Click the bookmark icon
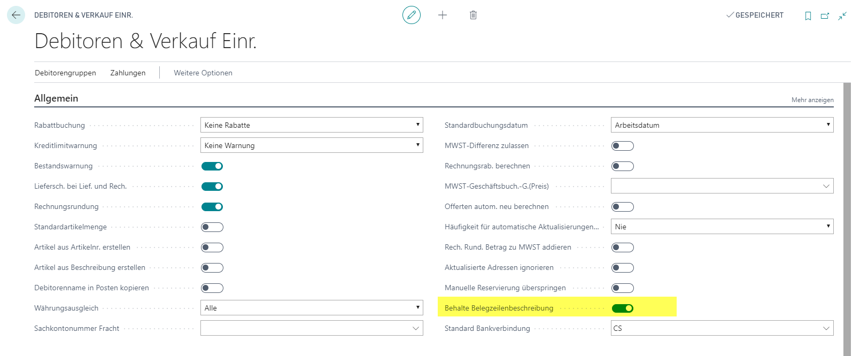Image resolution: width=868 pixels, height=356 pixels. (808, 16)
